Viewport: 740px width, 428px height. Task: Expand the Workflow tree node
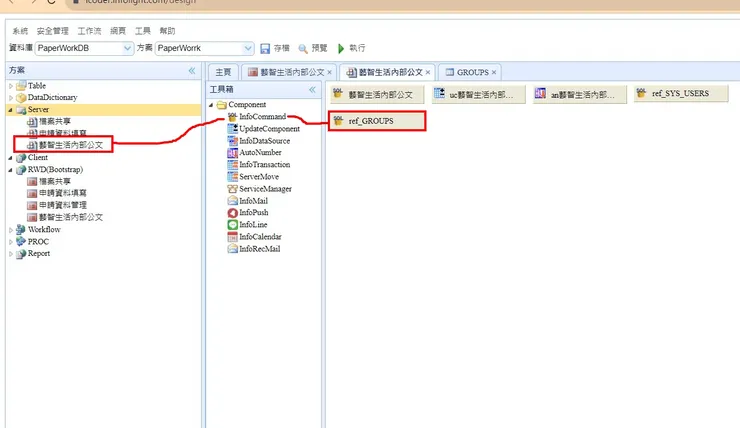[11, 230]
